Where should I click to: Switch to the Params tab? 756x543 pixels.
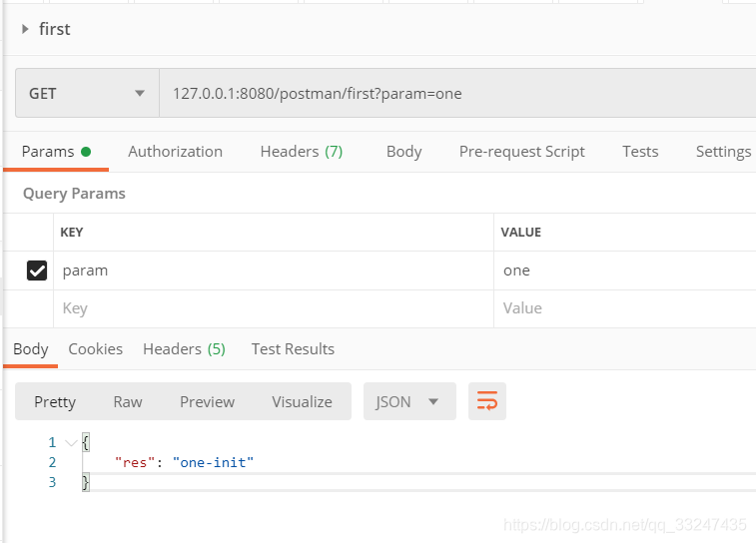56,152
